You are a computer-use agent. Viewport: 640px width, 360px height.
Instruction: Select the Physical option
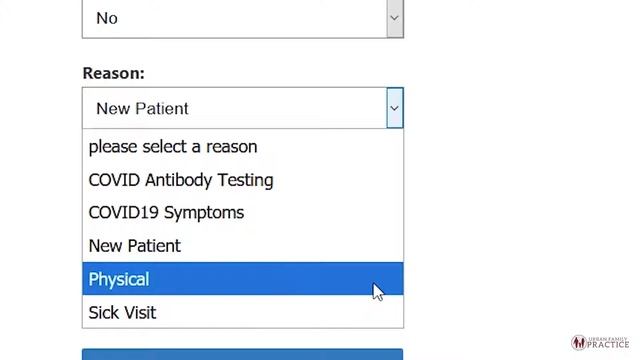(x=243, y=279)
